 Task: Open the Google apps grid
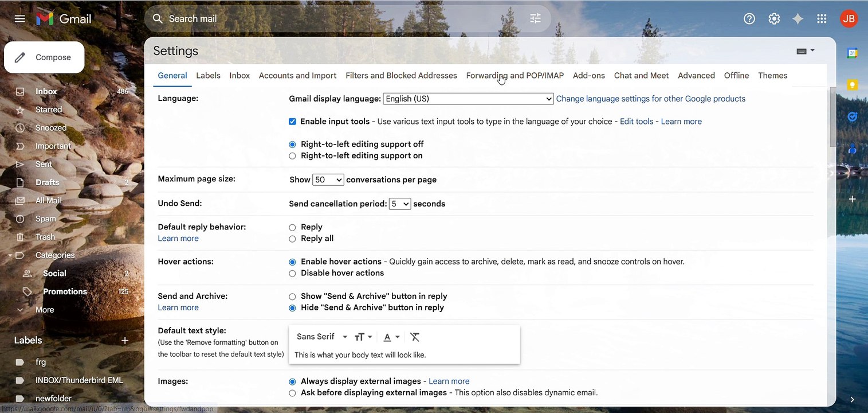coord(822,19)
